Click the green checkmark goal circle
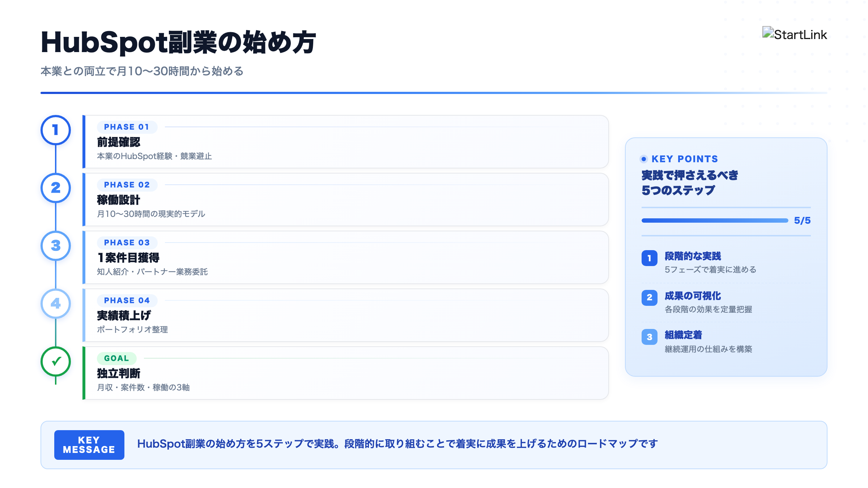Image resolution: width=868 pixels, height=488 pixels. pyautogui.click(x=56, y=361)
